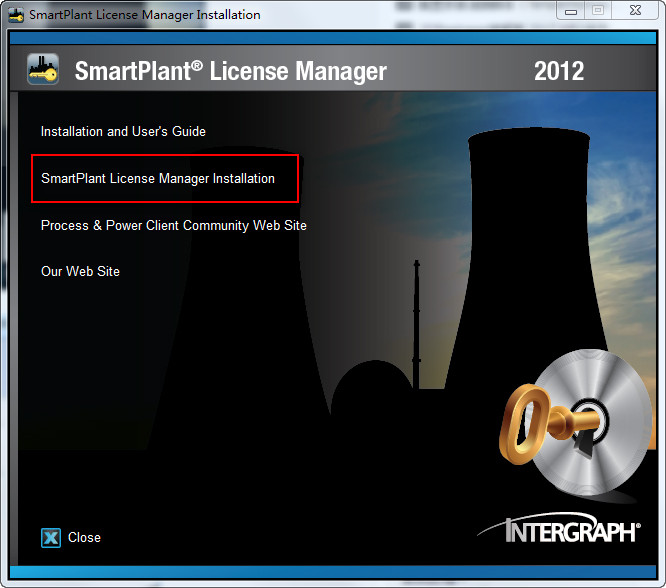
Task: Click the disabled maximize window button
Action: click(x=598, y=11)
